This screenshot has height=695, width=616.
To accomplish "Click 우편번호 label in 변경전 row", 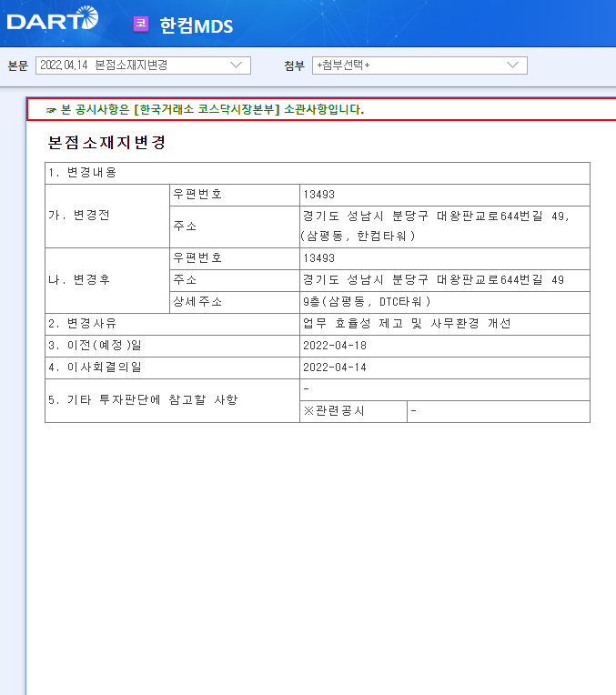I will coord(197,194).
